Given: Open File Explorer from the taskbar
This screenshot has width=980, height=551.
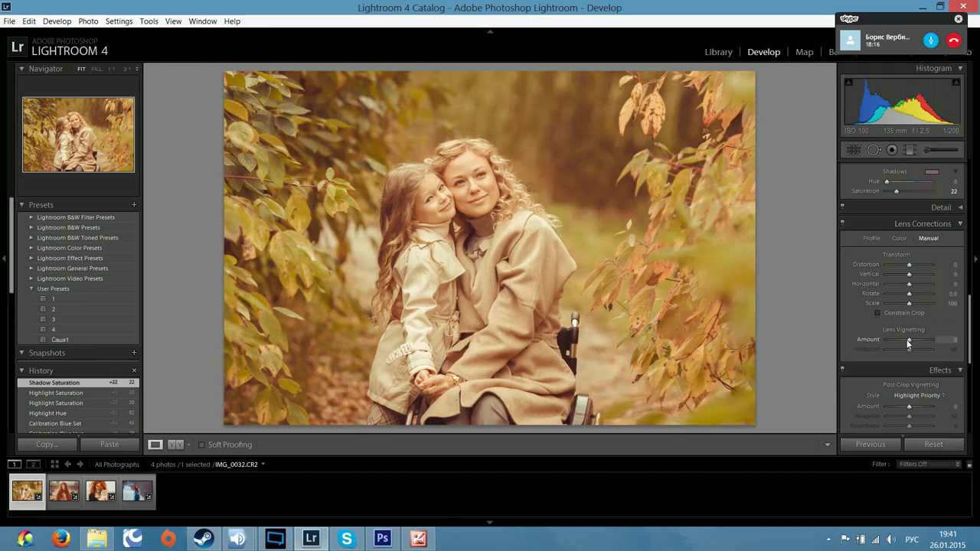Looking at the screenshot, I should pyautogui.click(x=96, y=539).
